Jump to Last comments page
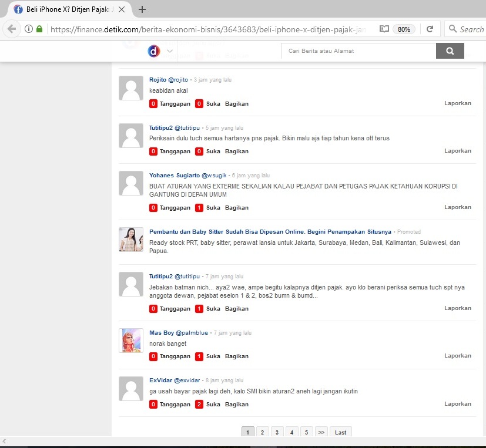 pos(340,432)
